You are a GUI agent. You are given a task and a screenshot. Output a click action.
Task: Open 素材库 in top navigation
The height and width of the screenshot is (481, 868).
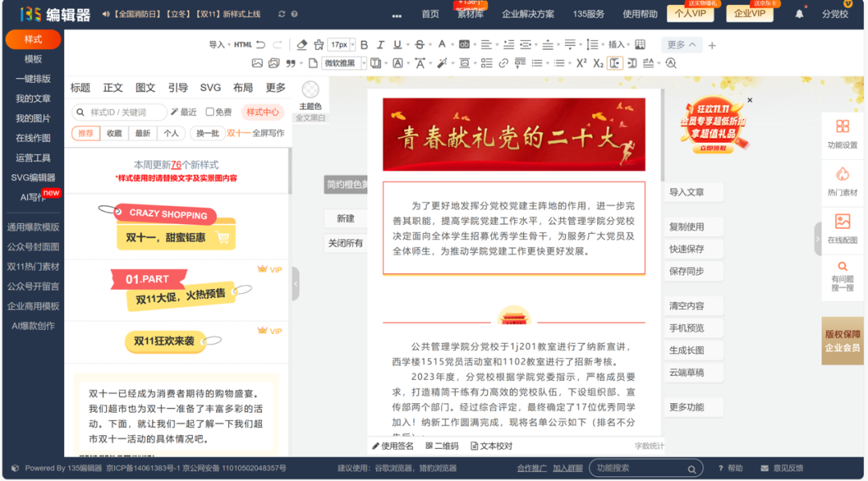point(470,14)
